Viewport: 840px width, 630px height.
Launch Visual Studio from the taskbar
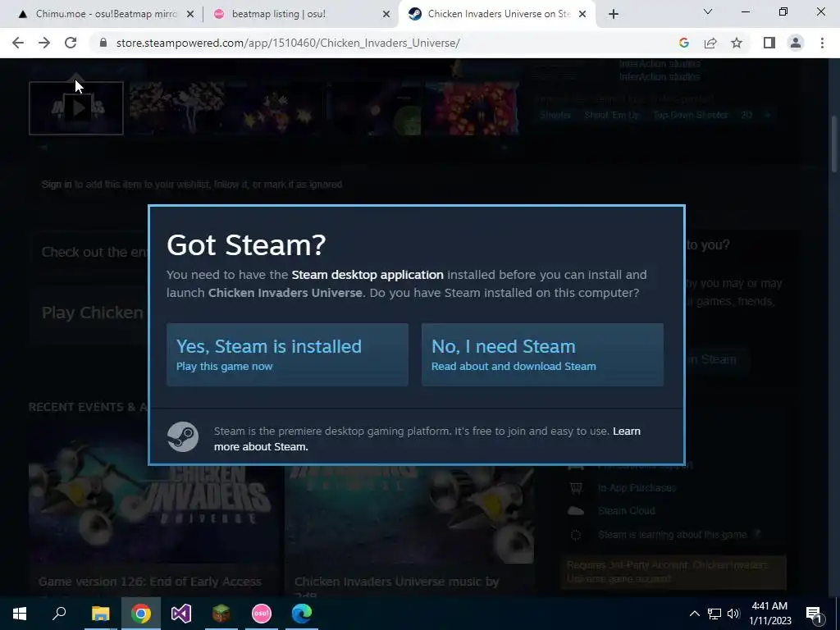[x=181, y=614]
